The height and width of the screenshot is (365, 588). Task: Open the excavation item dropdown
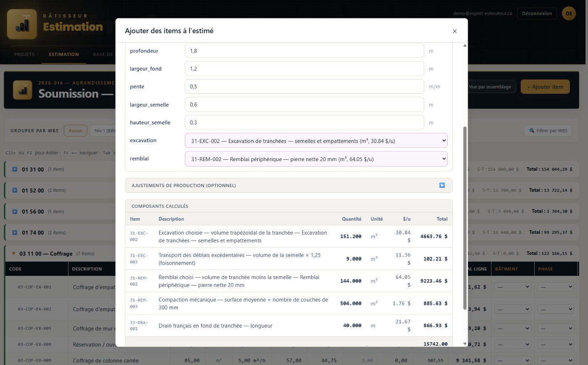click(x=316, y=141)
